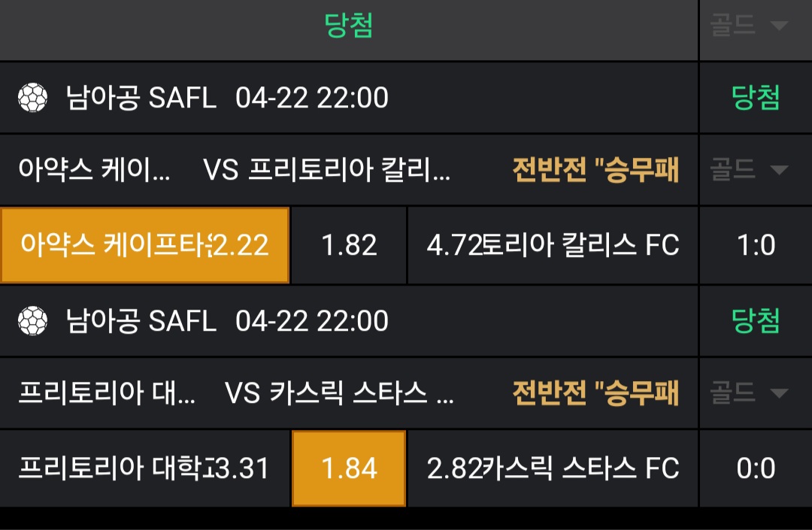812x530 pixels.
Task: Click the 프리토리아 대학 VS 카스릭 스타스 matchup title
Action: (236, 393)
